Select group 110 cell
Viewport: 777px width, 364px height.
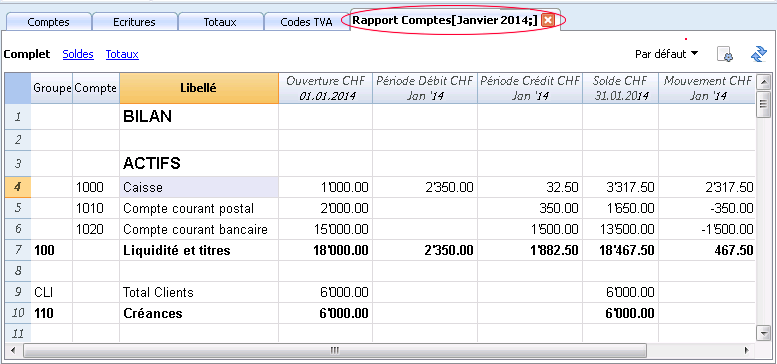(x=52, y=313)
